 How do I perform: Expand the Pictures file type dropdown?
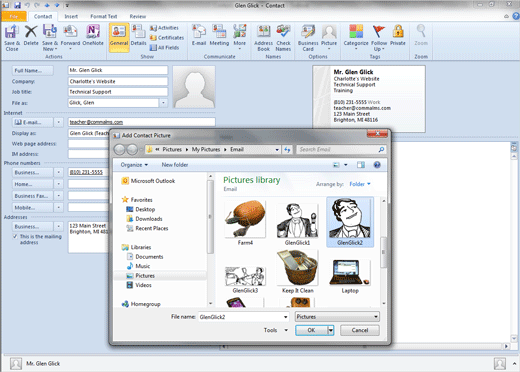pos(337,317)
